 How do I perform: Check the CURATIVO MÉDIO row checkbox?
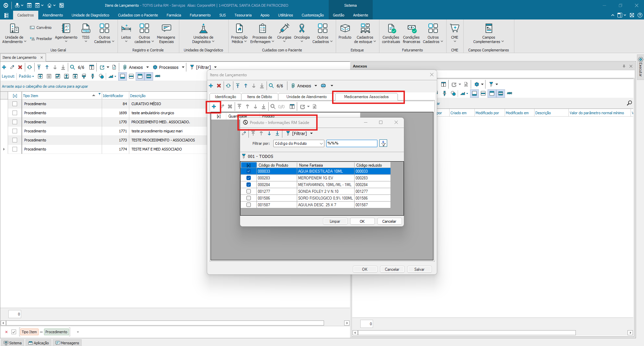pos(15,104)
